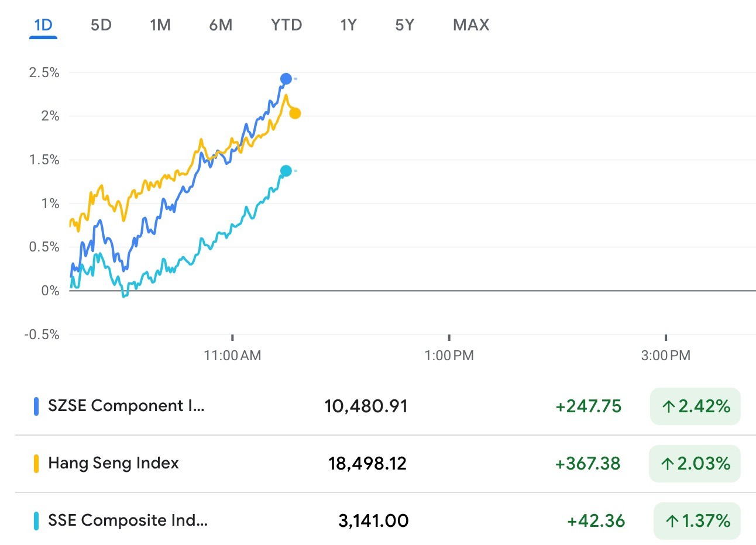The image size is (756, 545).
Task: Click the 3,141.00 price value
Action: click(373, 521)
